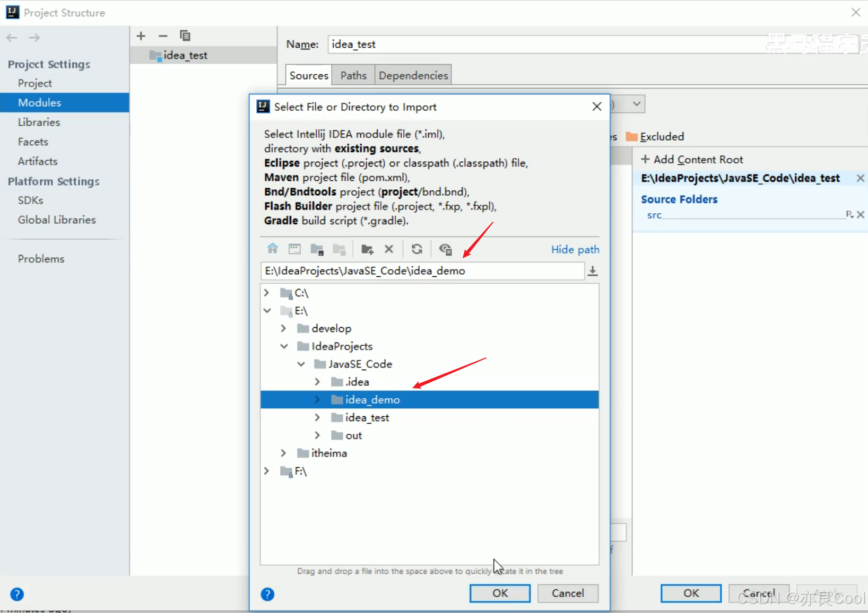Click OK in Project Structure window
The image size is (868, 613).
point(691,593)
